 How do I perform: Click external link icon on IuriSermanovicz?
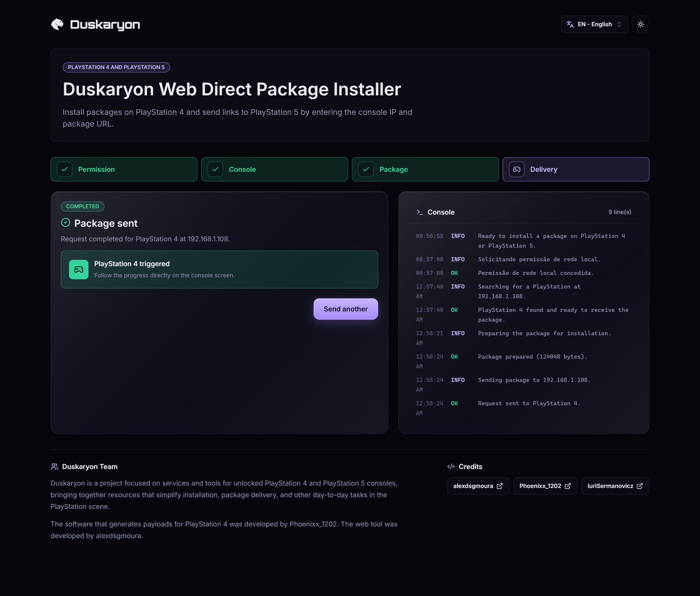640,486
